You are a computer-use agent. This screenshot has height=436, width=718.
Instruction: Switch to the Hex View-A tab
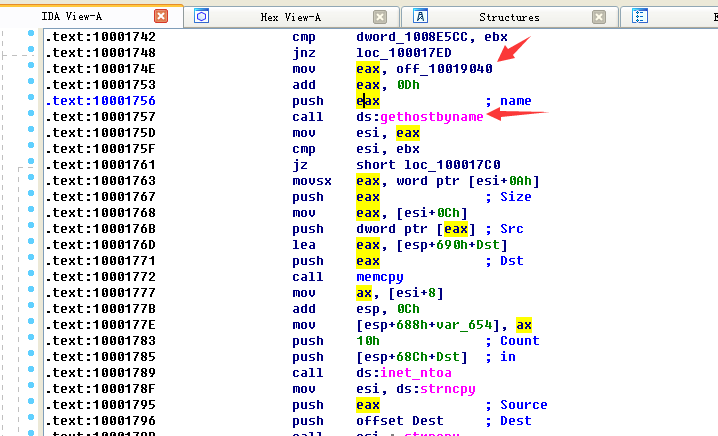coord(291,17)
